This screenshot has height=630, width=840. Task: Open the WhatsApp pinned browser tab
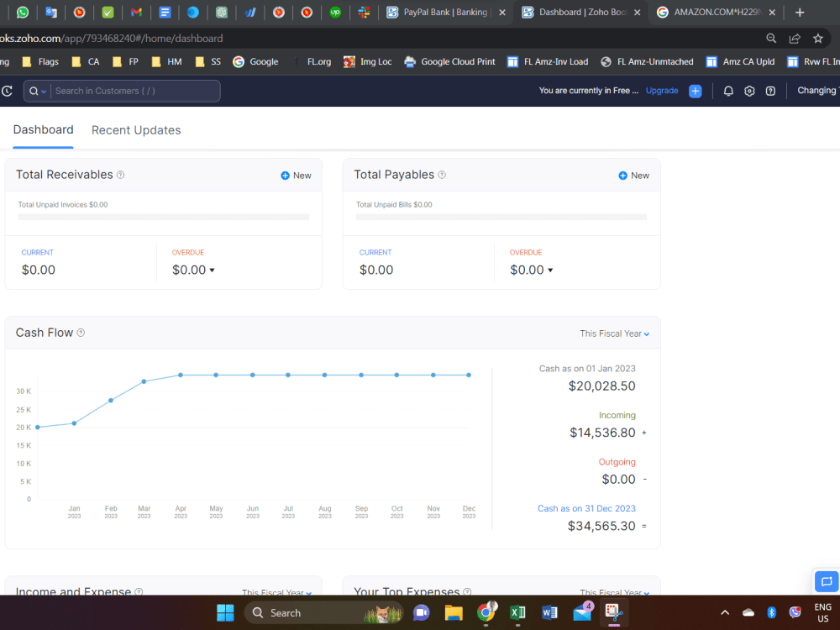tap(23, 12)
